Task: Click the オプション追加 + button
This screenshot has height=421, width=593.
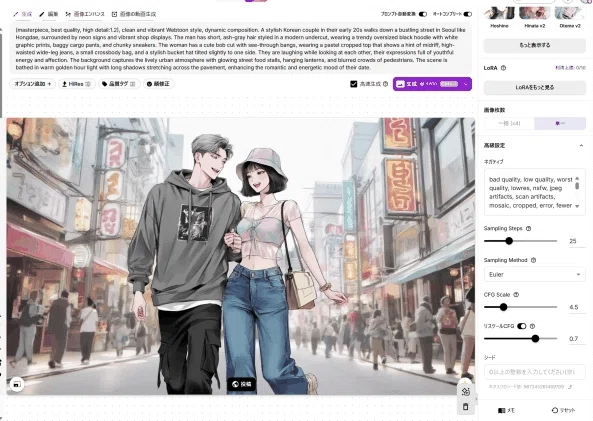Action: (33, 84)
